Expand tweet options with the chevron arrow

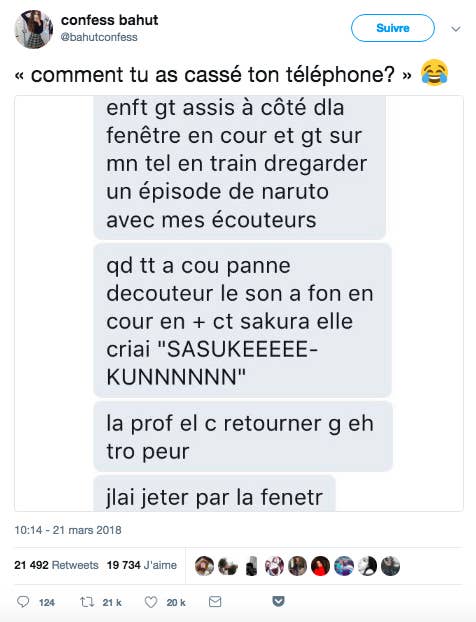click(456, 29)
